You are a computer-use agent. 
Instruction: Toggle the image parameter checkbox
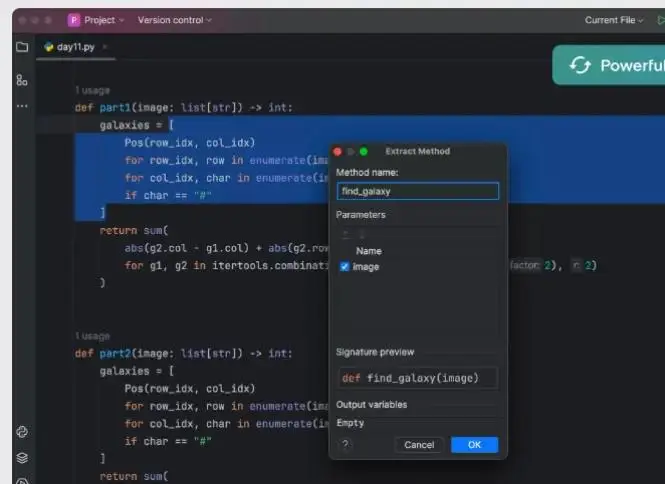pyautogui.click(x=344, y=266)
